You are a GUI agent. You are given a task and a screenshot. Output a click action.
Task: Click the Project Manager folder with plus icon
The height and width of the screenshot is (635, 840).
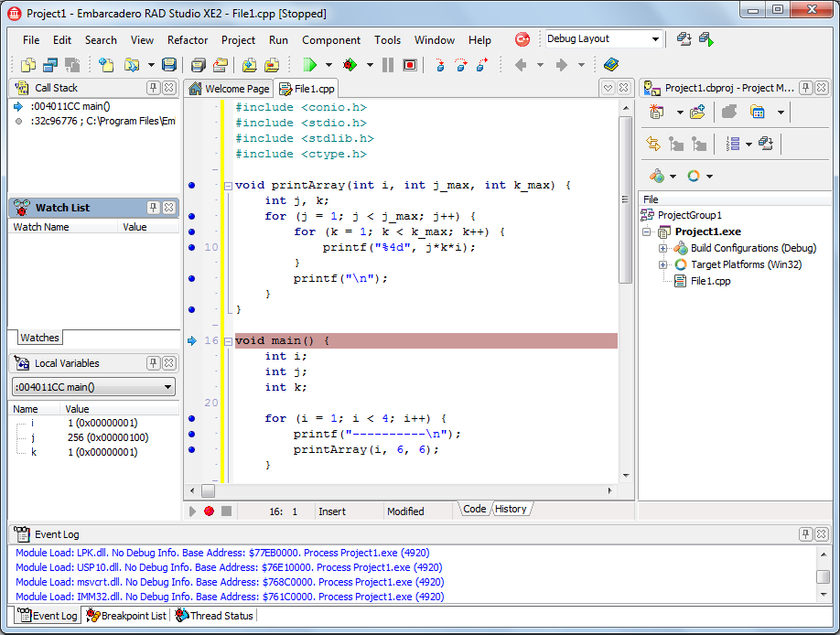[x=697, y=112]
